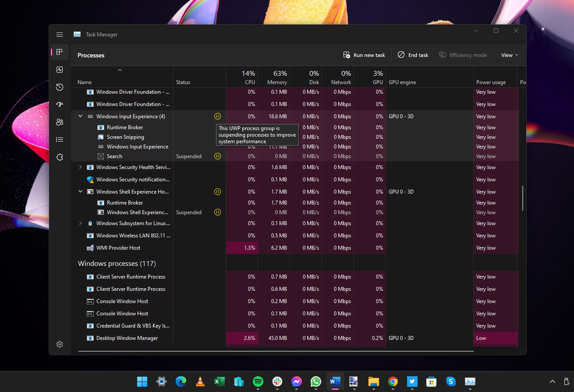Open the Details list page icon
Image resolution: width=574 pixels, height=392 pixels.
[60, 140]
